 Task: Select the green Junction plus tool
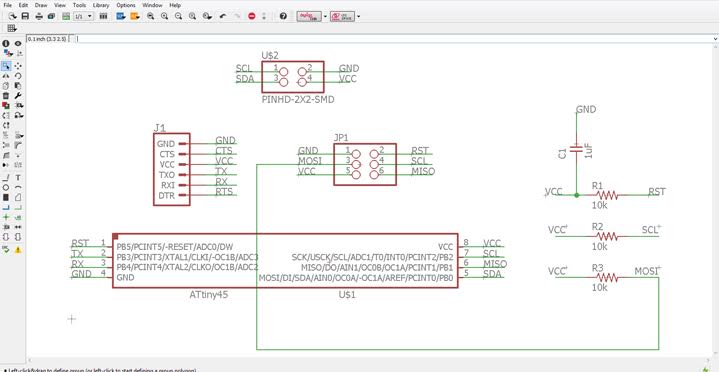(x=6, y=217)
